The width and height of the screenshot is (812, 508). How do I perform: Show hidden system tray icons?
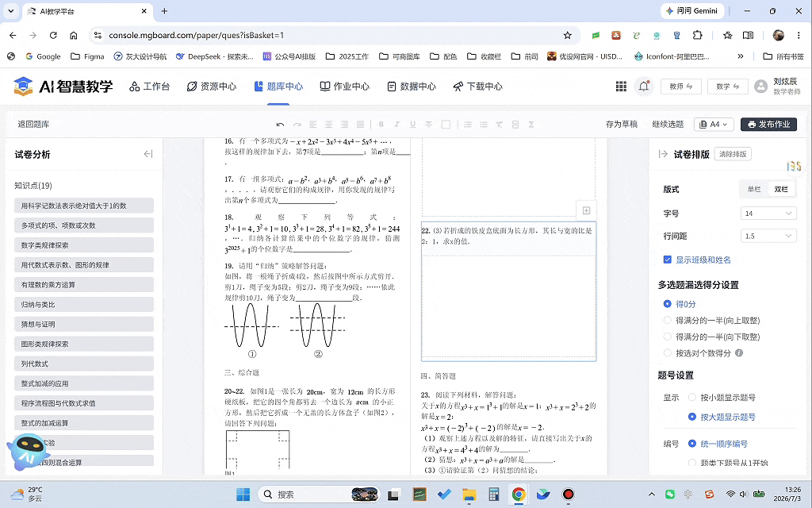pyautogui.click(x=652, y=495)
